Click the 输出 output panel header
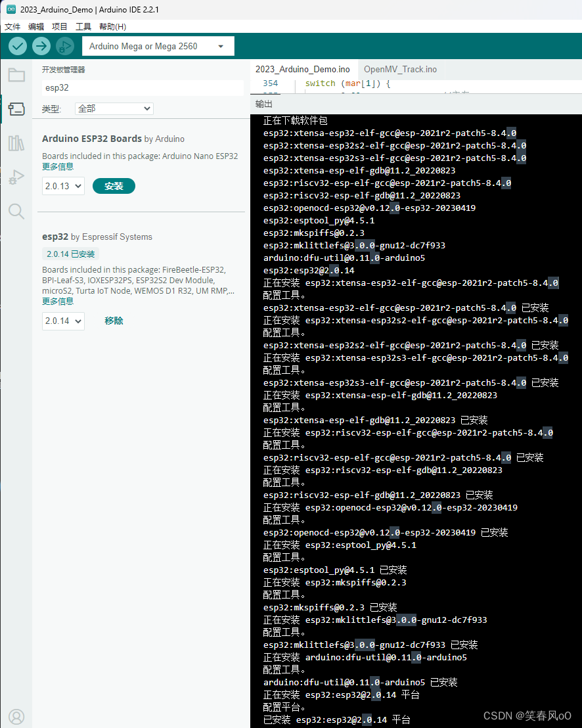582x728 pixels. pyautogui.click(x=264, y=104)
